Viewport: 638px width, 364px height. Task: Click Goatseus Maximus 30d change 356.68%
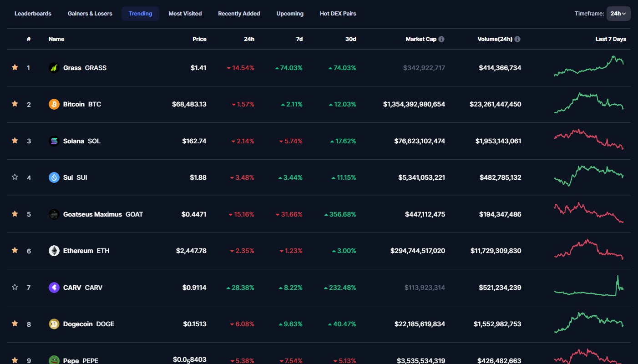pos(340,214)
